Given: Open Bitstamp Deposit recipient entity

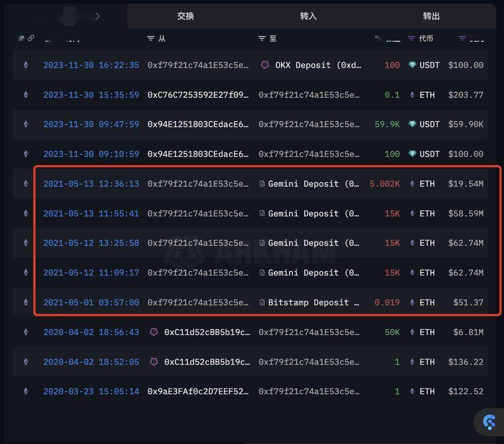Looking at the screenshot, I should [314, 302].
